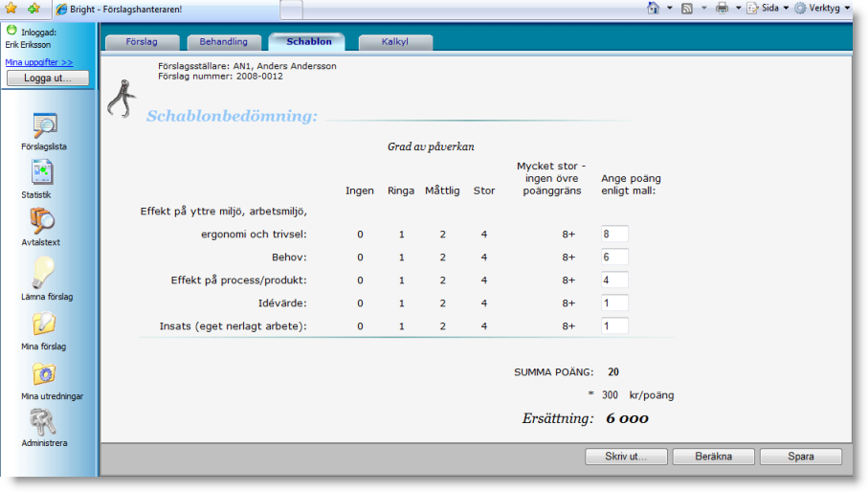
Task: Click the browser Print icon
Action: click(722, 9)
